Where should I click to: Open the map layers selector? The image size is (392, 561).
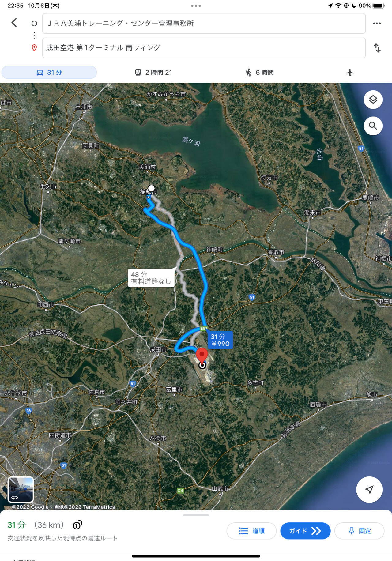click(373, 100)
